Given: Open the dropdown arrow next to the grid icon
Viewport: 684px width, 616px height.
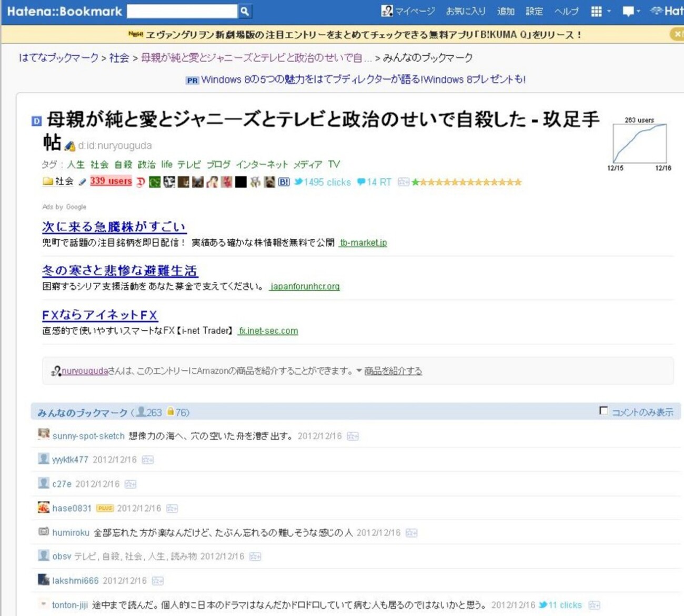Looking at the screenshot, I should 609,11.
